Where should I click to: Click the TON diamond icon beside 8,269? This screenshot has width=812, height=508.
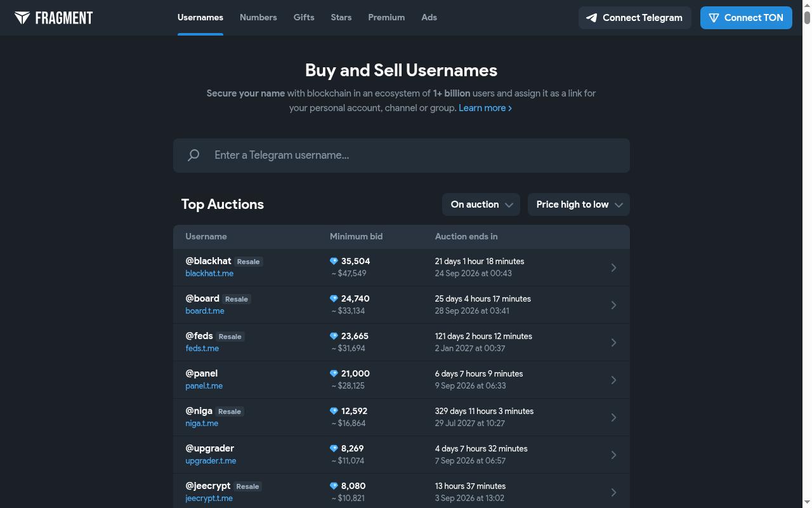pos(334,448)
